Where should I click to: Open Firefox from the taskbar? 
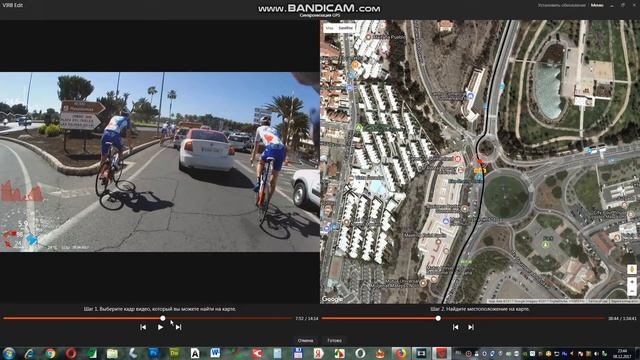click(x=401, y=353)
